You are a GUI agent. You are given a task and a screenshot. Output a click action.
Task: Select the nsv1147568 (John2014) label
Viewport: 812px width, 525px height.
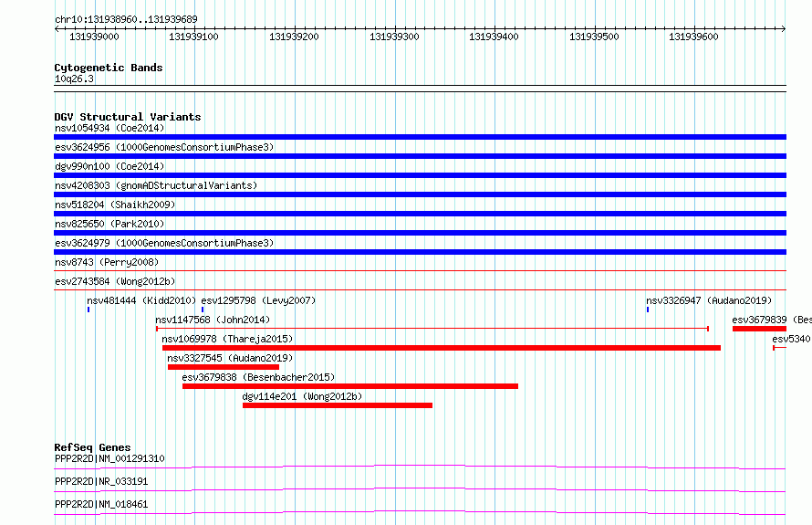[213, 320]
